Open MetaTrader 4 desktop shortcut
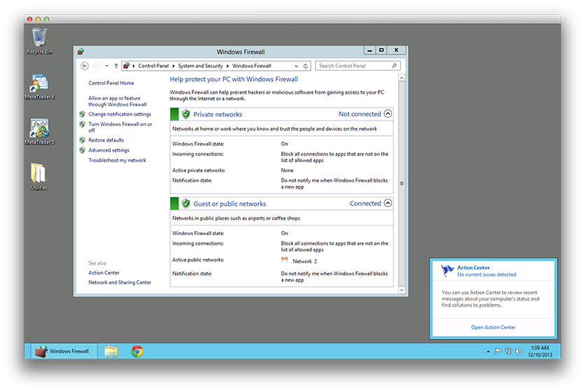 (x=39, y=85)
